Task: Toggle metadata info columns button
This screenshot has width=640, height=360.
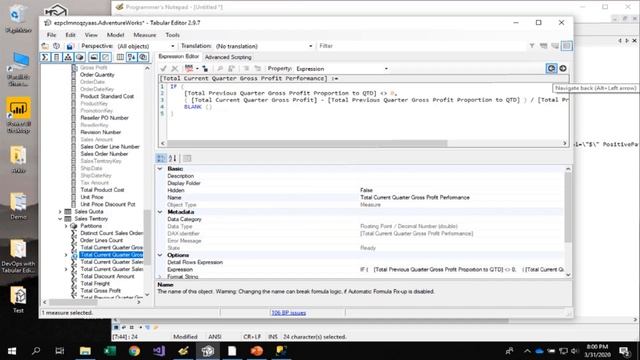Action: coord(120,57)
